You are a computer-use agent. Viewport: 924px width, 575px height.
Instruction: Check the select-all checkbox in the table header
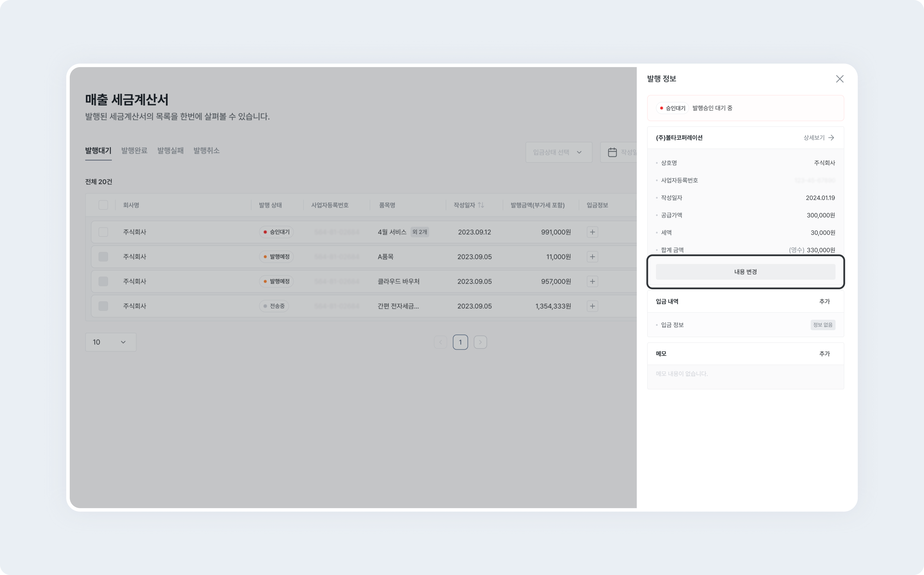point(103,205)
